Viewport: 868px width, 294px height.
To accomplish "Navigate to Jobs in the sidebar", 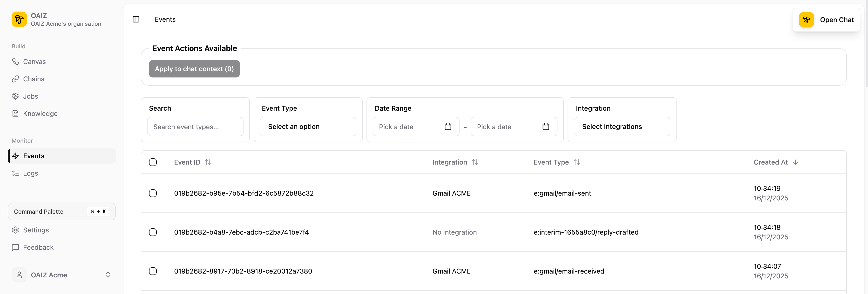I will (x=30, y=96).
